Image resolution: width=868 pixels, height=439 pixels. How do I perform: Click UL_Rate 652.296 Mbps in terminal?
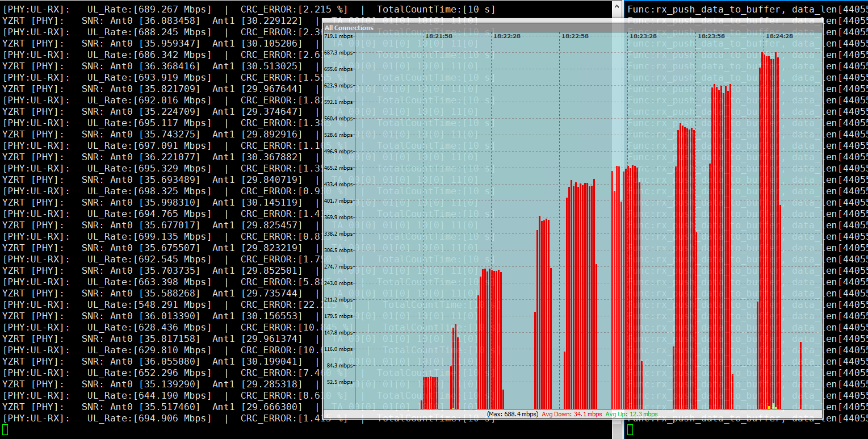coord(149,373)
